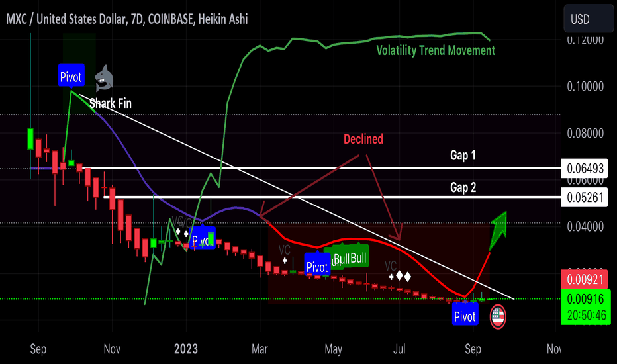Click the Jul label on time axis
Viewport: 617px width, 364px height.
[399, 349]
